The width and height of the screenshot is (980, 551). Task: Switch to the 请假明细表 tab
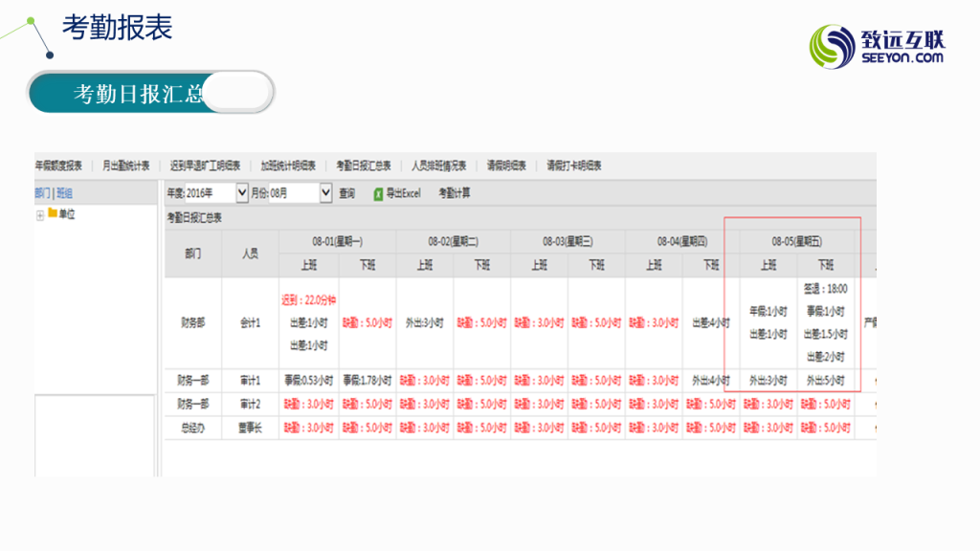(x=506, y=165)
